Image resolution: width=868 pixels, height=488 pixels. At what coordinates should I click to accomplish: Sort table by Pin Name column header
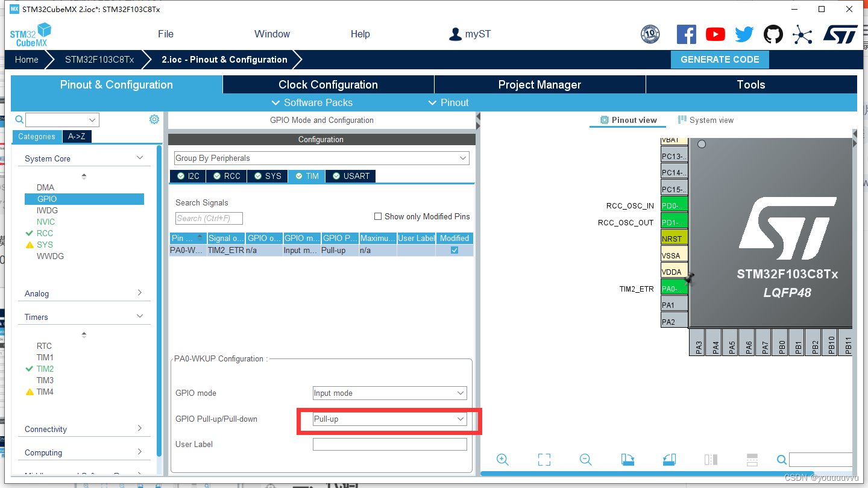[x=187, y=238]
